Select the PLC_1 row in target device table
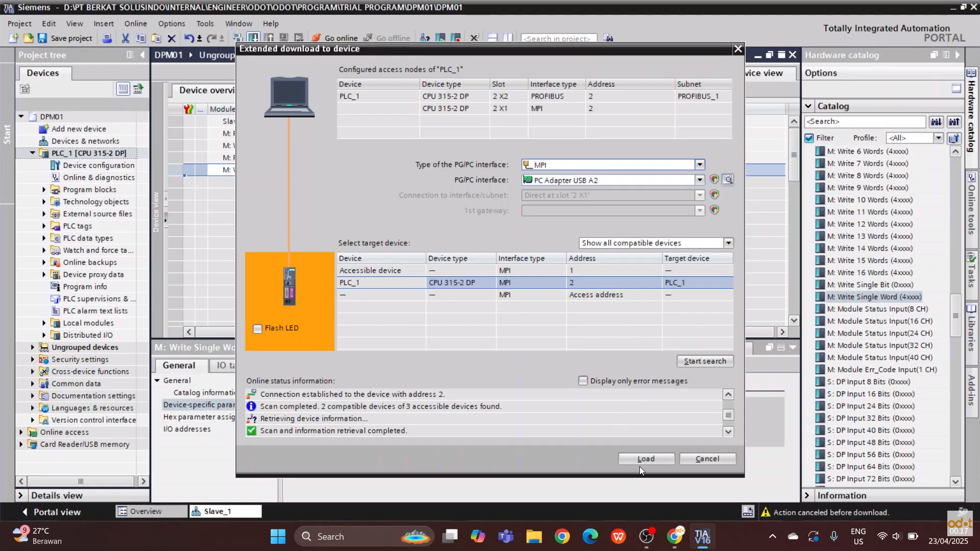 (x=535, y=282)
